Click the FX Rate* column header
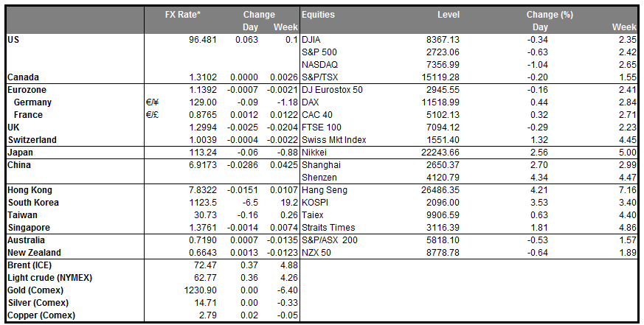Viewport: 644px width, 325px height. click(x=184, y=14)
